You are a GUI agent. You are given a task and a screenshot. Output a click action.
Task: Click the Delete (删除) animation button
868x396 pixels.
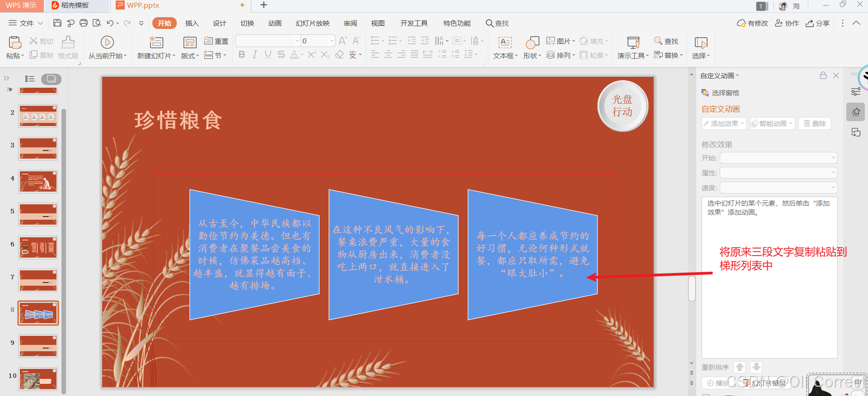tap(815, 123)
